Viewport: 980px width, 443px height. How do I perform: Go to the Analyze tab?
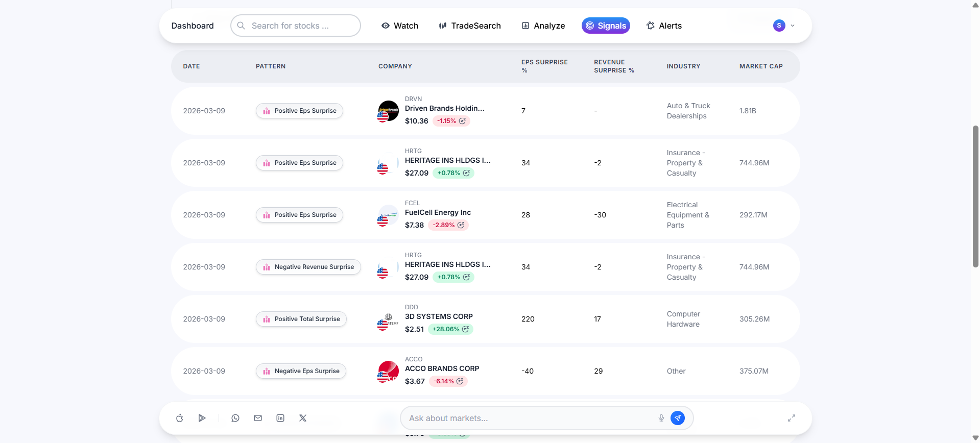(x=543, y=26)
